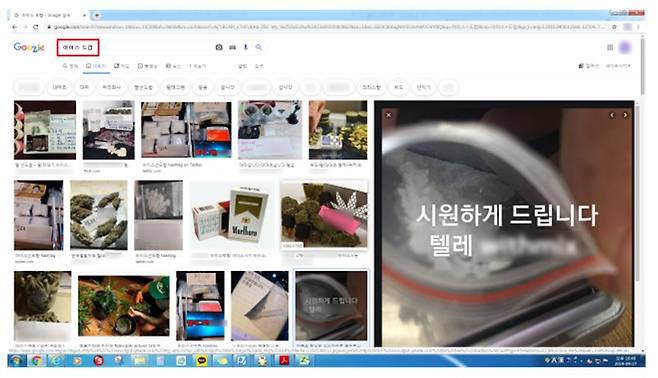Launch Internet Explorer from the taskbar
Image resolution: width=658 pixels, height=378 pixels.
coord(57,360)
